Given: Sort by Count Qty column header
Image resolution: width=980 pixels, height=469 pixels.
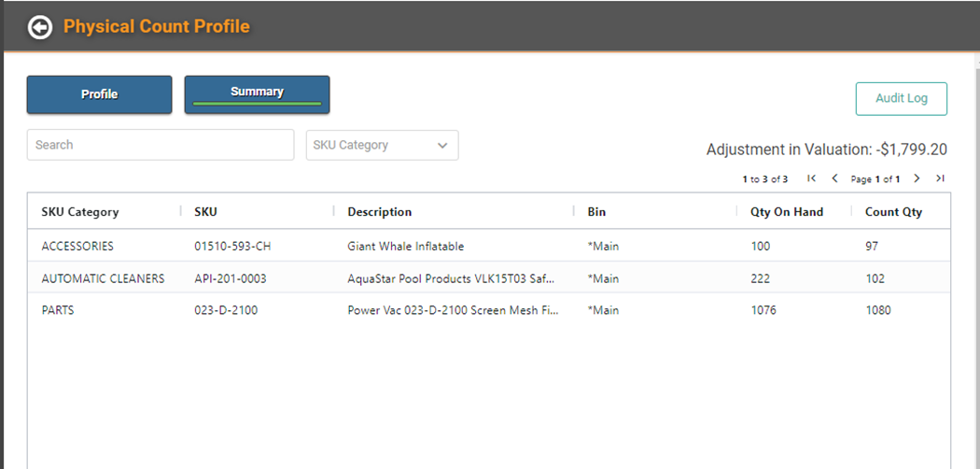Looking at the screenshot, I should click(893, 212).
